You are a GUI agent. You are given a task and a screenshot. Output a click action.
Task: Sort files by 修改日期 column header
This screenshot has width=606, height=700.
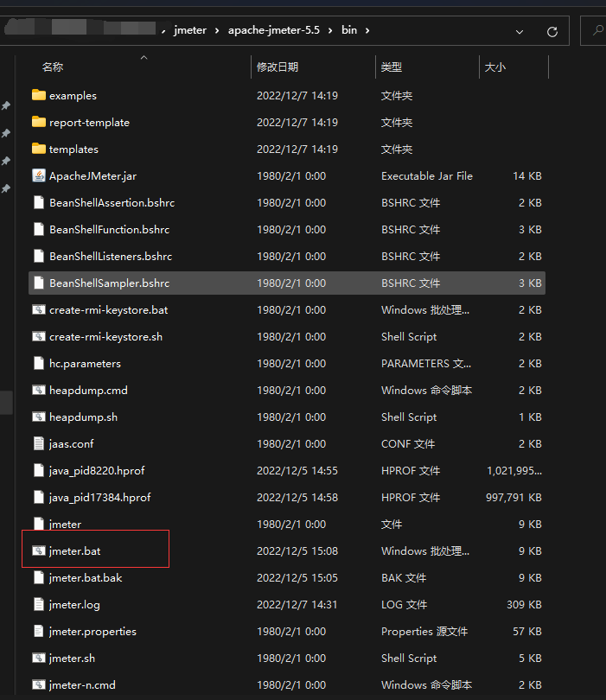click(x=277, y=67)
